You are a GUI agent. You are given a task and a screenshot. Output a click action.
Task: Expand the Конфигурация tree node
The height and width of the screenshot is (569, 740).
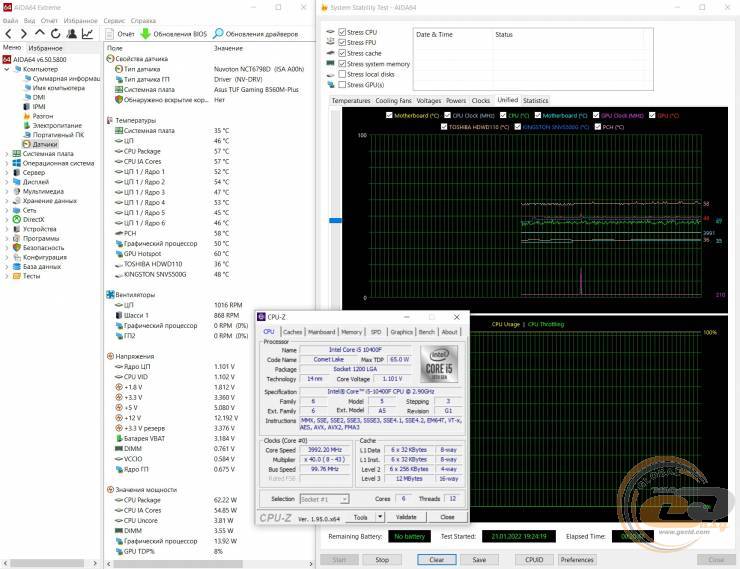[x=7, y=257]
